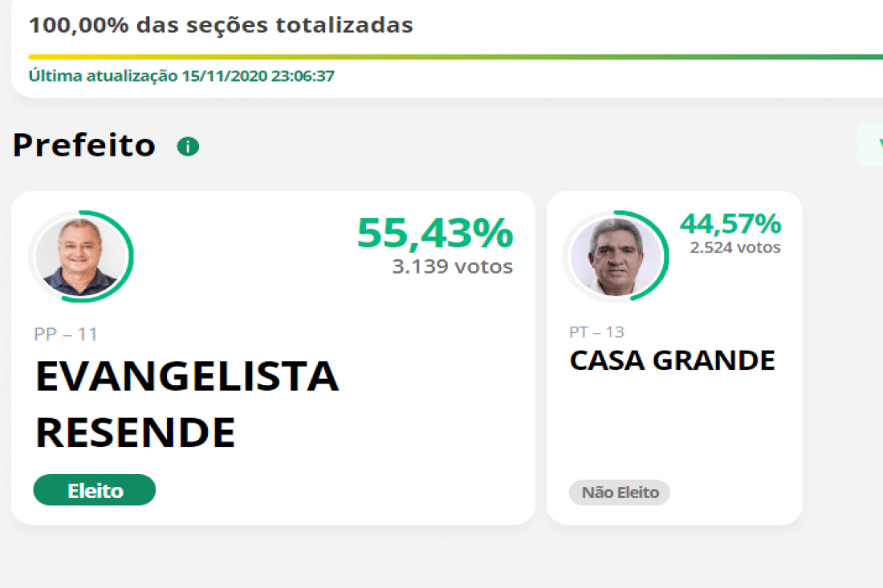
Task: Click the partially visible button right of Prefeito
Action: point(870,144)
